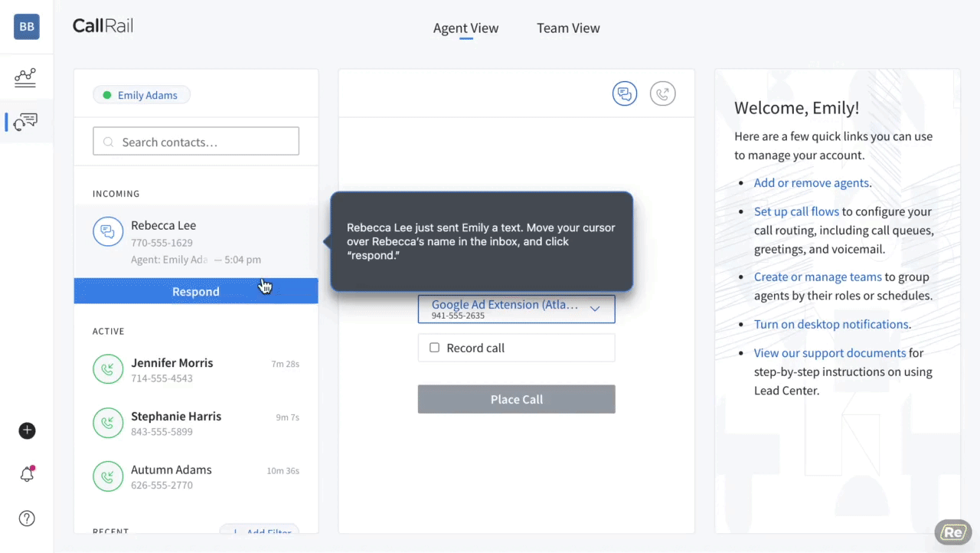Click the 10m 36s call duration
The image size is (980, 553).
coord(283,471)
